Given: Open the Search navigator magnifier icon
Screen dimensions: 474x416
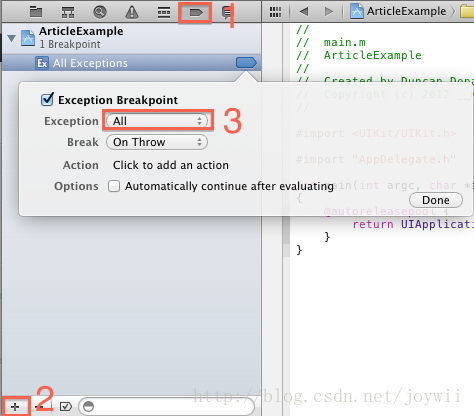Looking at the screenshot, I should tap(100, 12).
